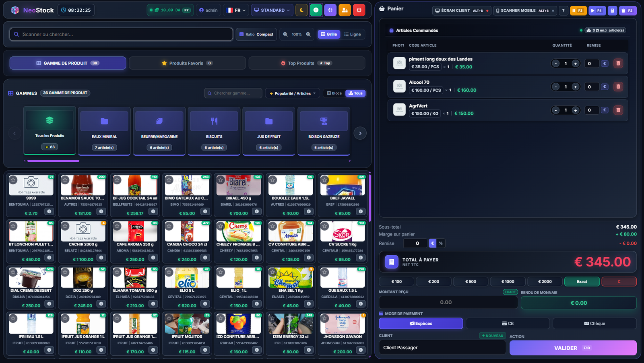The width and height of the screenshot is (644, 363).
Task: Hold the cart with pause F3 button
Action: point(578,10)
